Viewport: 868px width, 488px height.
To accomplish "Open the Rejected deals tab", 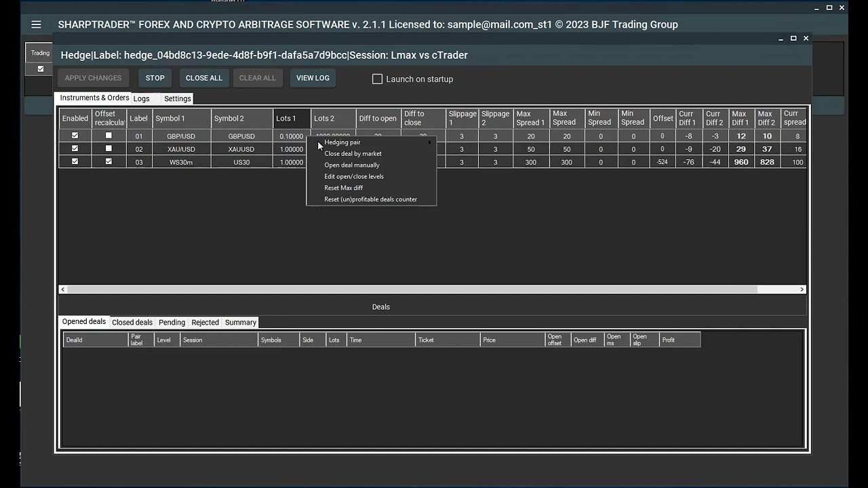I will coord(205,323).
